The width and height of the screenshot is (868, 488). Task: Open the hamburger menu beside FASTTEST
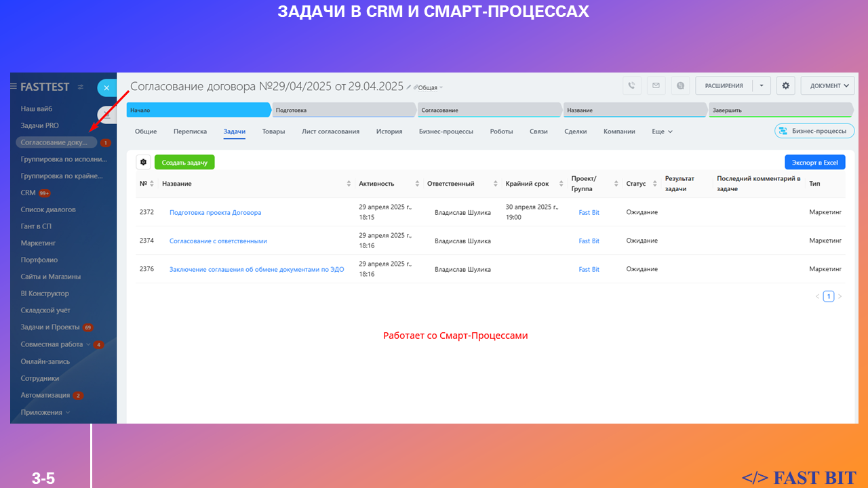14,87
